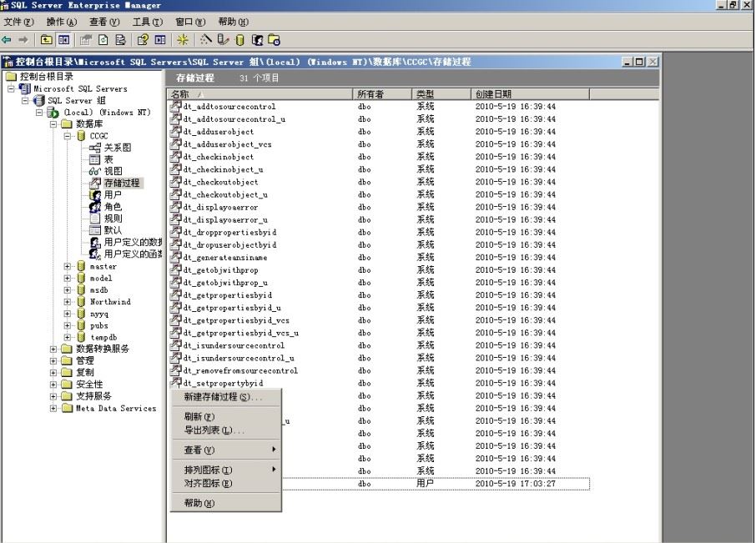Click the Run a Wizard wand icon
The width and height of the screenshot is (756, 543).
(x=206, y=40)
